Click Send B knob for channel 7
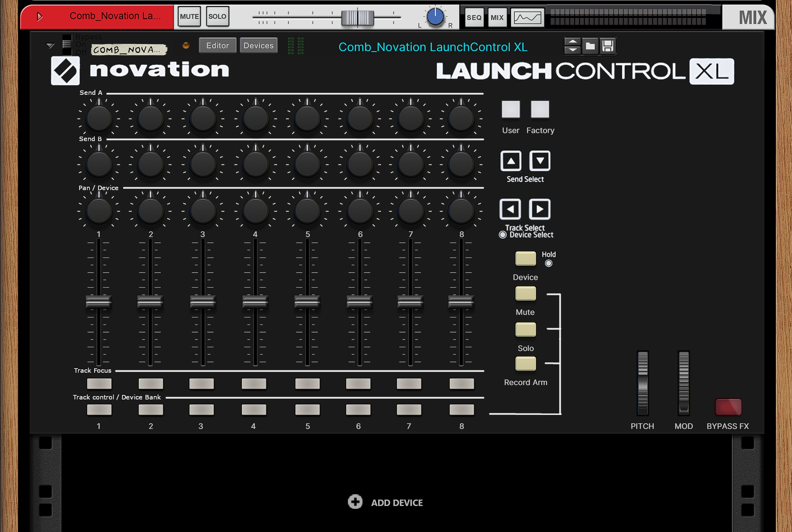The height and width of the screenshot is (532, 792). 410,164
